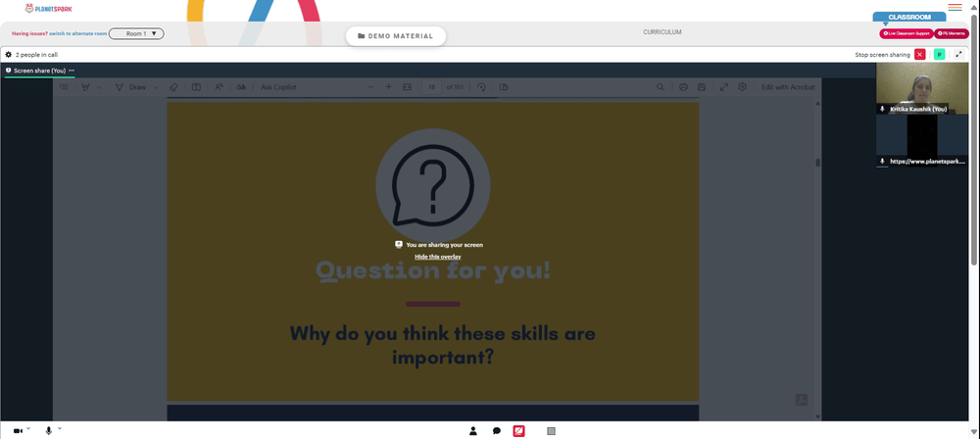Viewport: 980px width, 439px height.
Task: Click Hide this overlay link
Action: (438, 257)
